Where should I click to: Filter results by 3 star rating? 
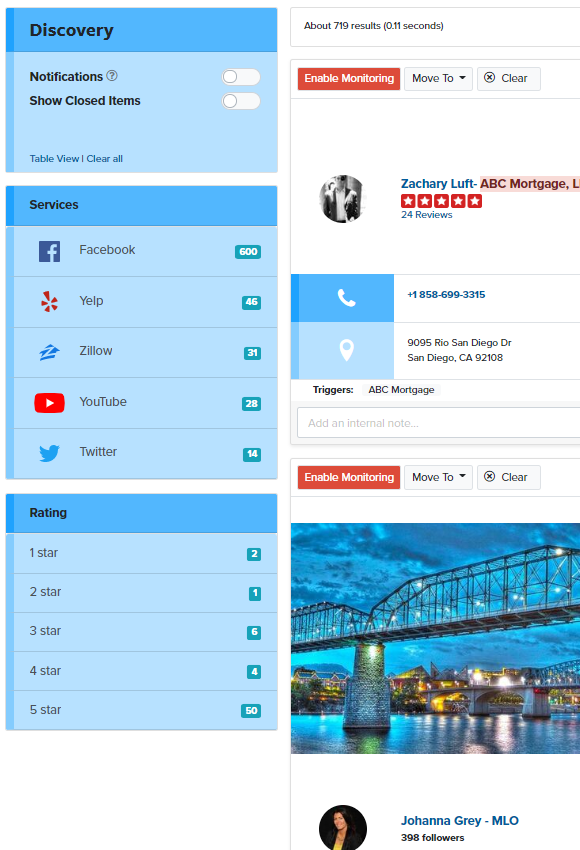click(x=145, y=632)
